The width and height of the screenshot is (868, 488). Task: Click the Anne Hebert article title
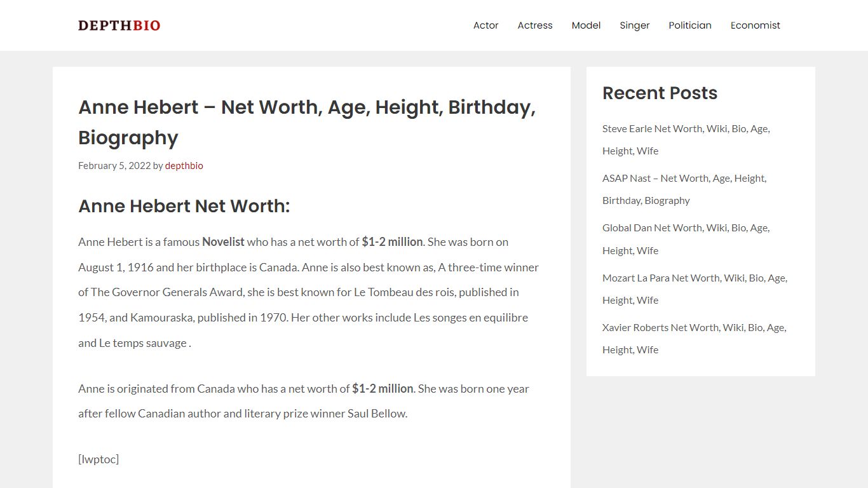[x=307, y=122]
